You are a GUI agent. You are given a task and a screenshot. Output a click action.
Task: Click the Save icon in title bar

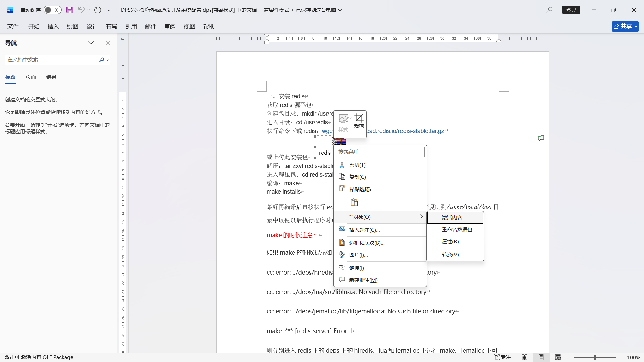[70, 10]
